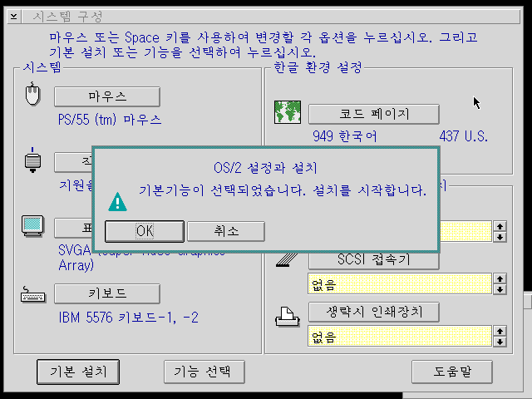Open the system menu icon in title bar

pos(14,17)
